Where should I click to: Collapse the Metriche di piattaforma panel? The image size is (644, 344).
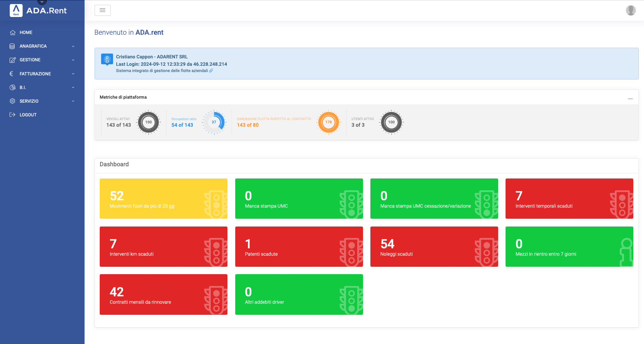click(x=630, y=99)
